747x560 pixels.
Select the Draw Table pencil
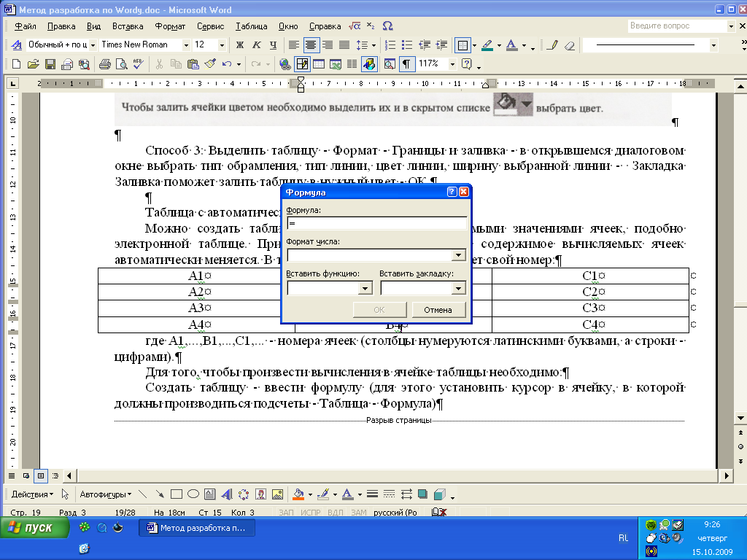click(553, 45)
